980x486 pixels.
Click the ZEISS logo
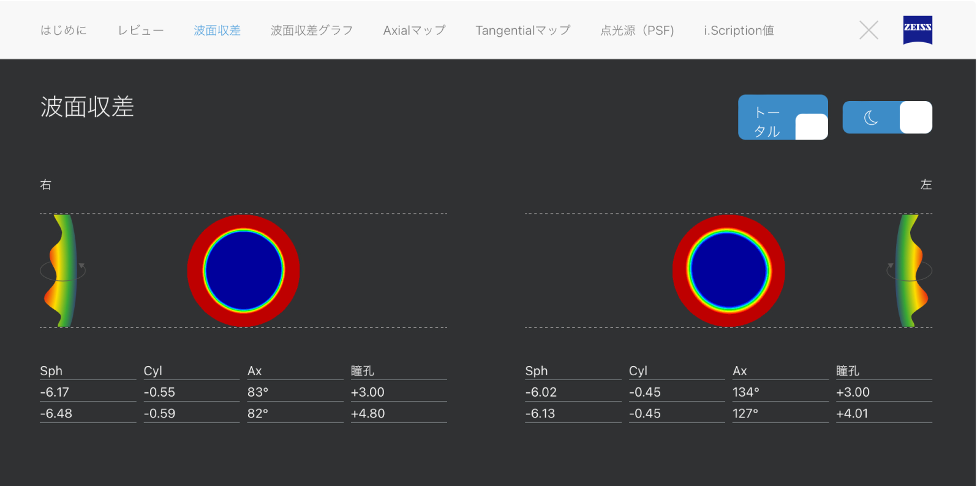tap(918, 30)
